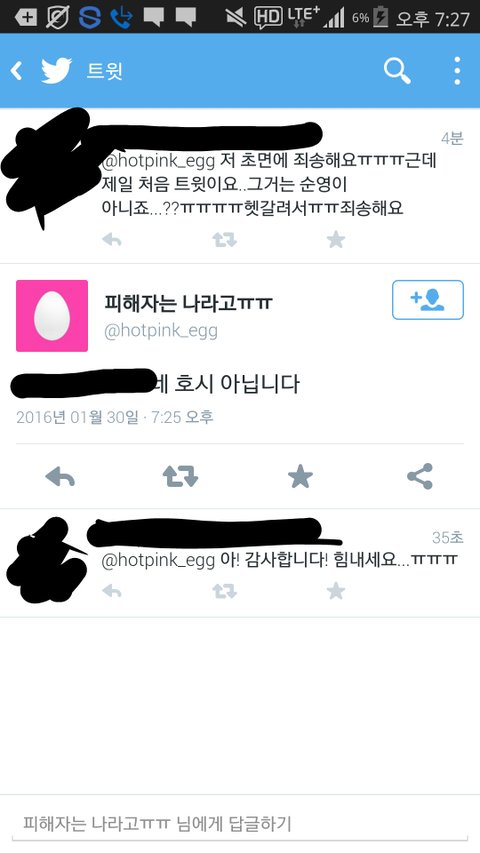The image size is (480, 853).
Task: Open the tweet timestamp 2016년 01월 30일
Action: coord(77,417)
